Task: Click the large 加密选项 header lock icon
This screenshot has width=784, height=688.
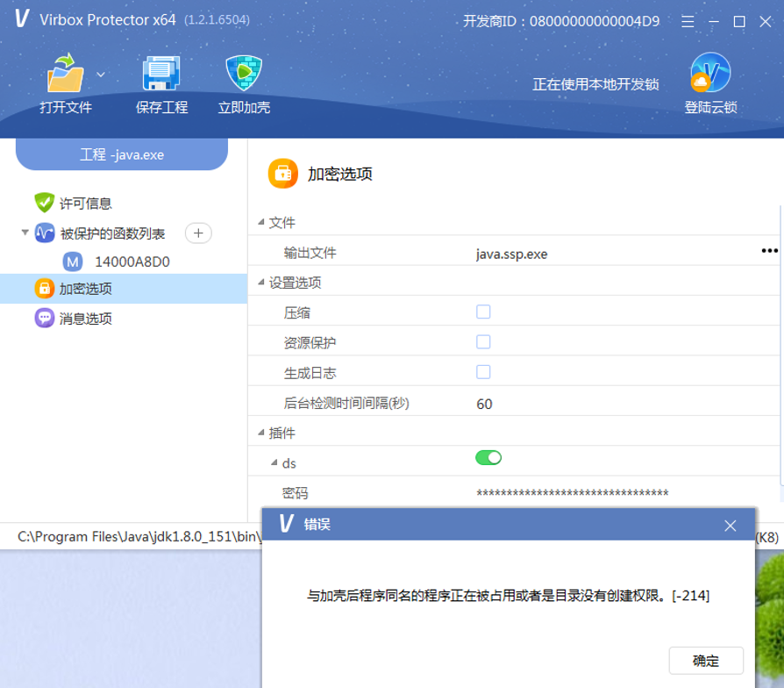Action: 283,174
